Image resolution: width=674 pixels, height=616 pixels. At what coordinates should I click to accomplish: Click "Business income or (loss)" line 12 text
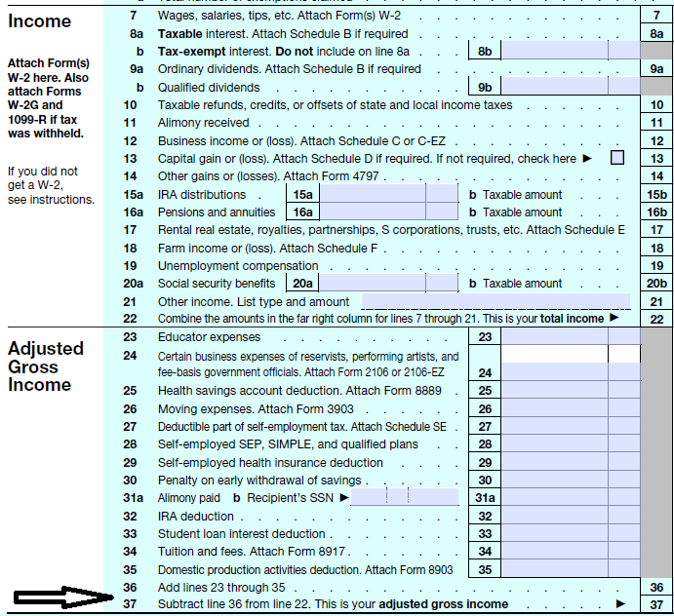pos(301,141)
